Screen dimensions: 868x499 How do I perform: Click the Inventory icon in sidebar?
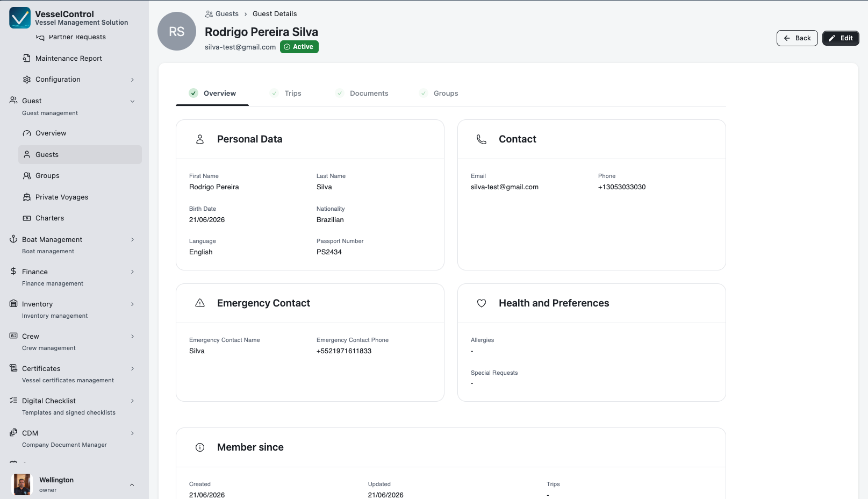[x=13, y=304]
